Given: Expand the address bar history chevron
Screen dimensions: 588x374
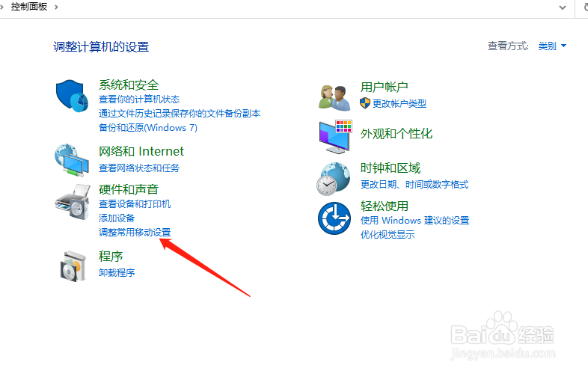Looking at the screenshot, I should 562,7.
